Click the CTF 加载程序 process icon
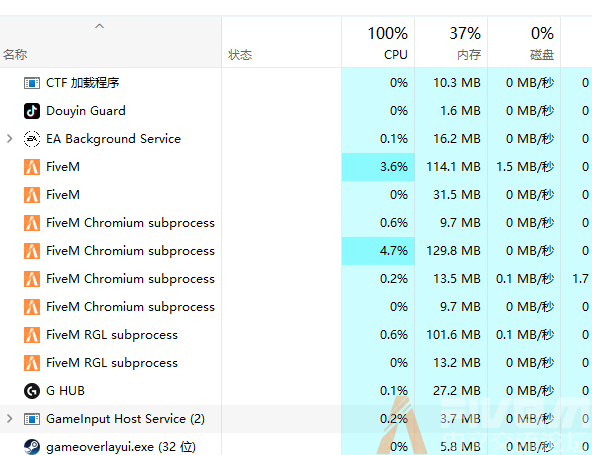 click(32, 83)
